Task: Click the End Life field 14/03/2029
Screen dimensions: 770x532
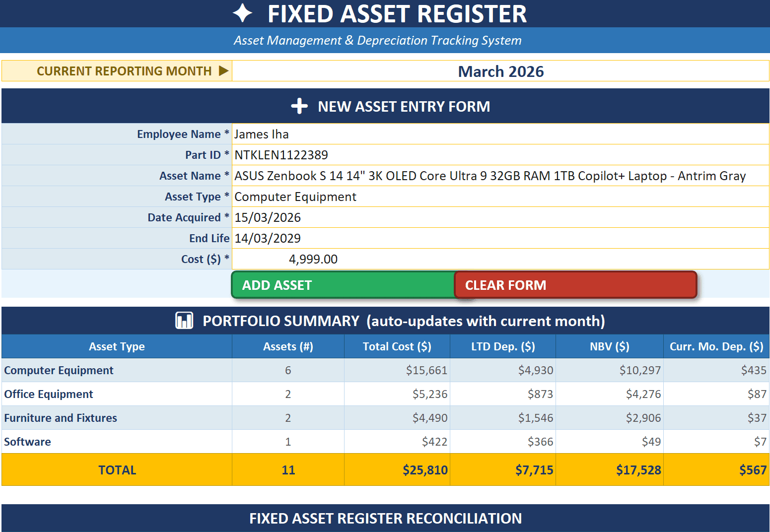Action: 500,238
